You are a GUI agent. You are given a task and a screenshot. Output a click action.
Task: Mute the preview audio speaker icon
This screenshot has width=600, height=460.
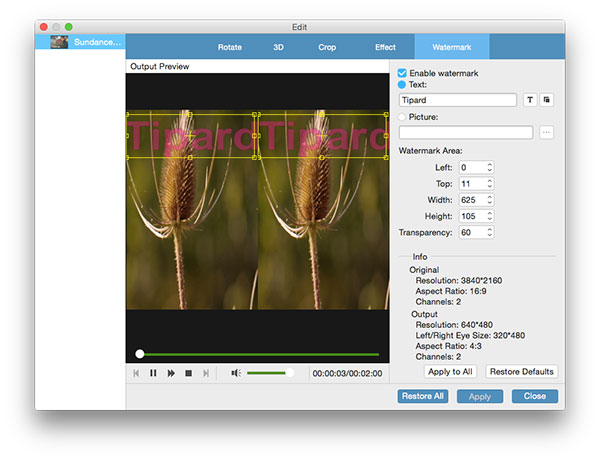236,373
